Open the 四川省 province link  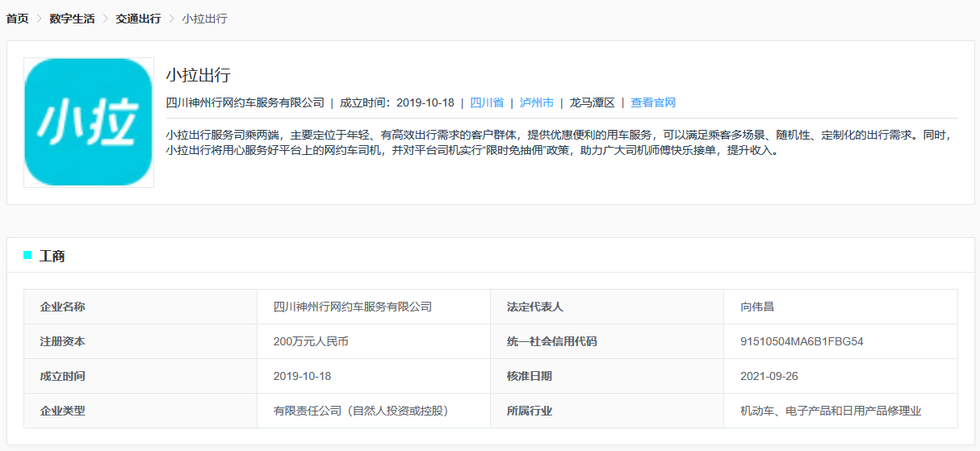(487, 102)
